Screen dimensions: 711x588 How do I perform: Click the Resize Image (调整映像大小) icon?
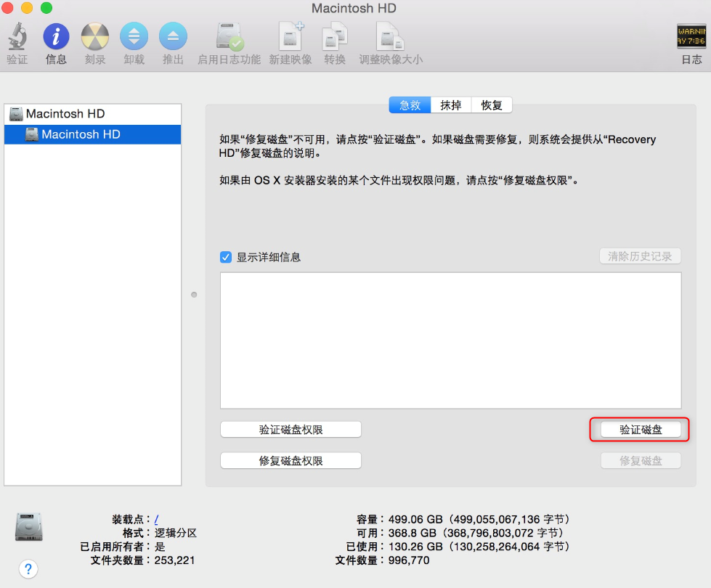391,36
